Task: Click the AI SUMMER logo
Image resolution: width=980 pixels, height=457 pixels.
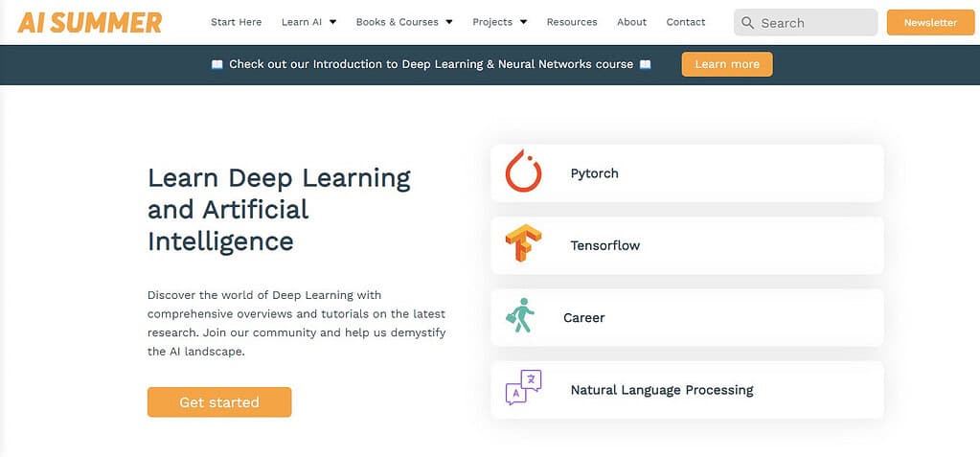Action: point(90,22)
